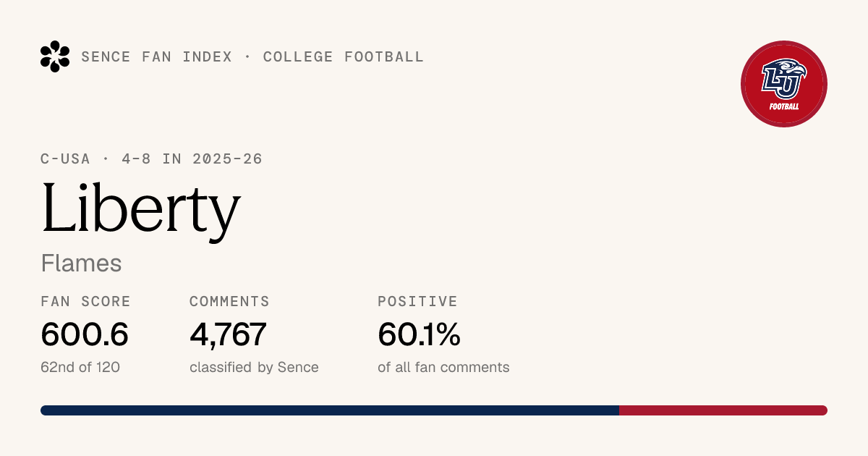868x456 pixels.
Task: Select the 4-8 in 2025-26 record text
Action: (x=191, y=159)
